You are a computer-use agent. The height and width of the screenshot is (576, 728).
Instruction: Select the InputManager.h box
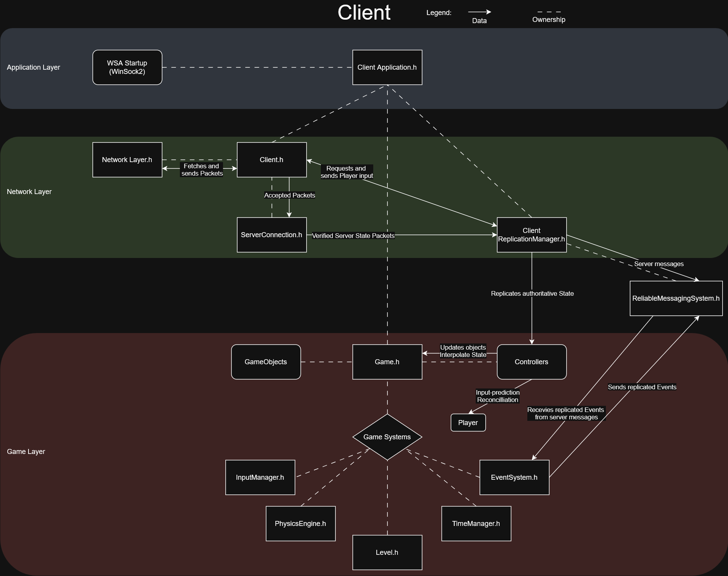(x=260, y=477)
